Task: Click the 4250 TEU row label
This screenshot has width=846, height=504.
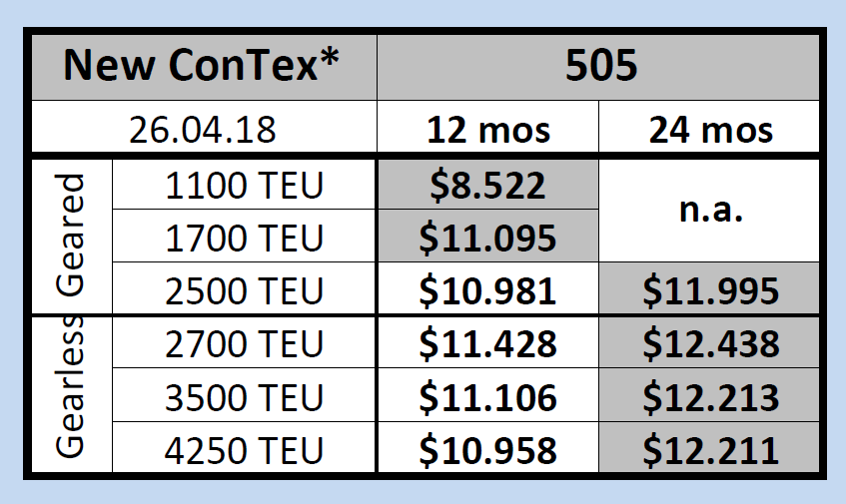Action: click(x=244, y=449)
